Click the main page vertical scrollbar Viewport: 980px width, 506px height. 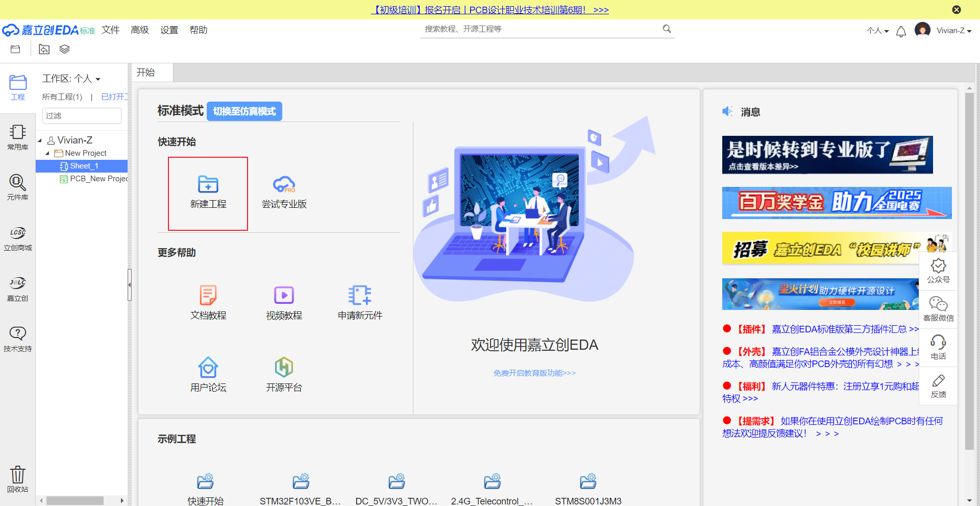969,271
